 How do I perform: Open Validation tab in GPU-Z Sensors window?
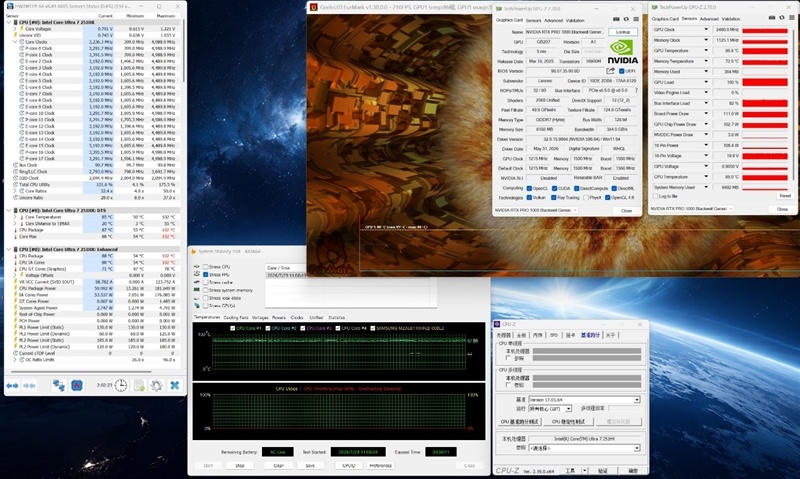click(731, 19)
